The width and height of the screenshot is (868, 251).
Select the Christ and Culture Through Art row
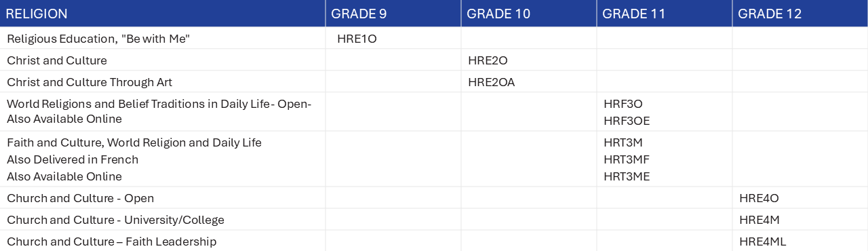(x=434, y=82)
